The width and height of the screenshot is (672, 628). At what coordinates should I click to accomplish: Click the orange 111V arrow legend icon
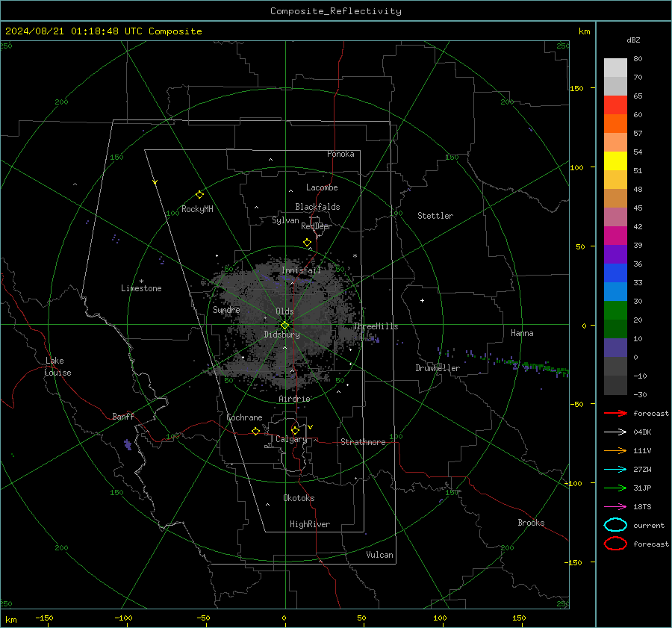click(615, 450)
